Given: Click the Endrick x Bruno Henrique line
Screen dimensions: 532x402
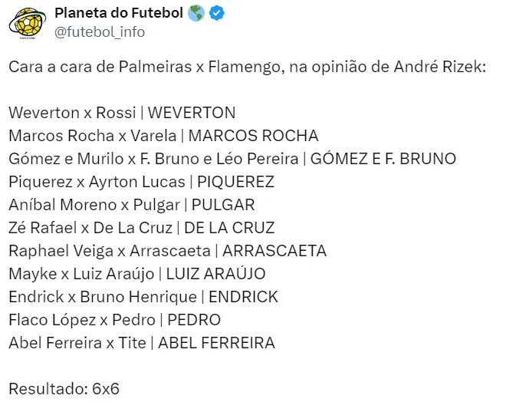Looking at the screenshot, I should click(143, 297).
